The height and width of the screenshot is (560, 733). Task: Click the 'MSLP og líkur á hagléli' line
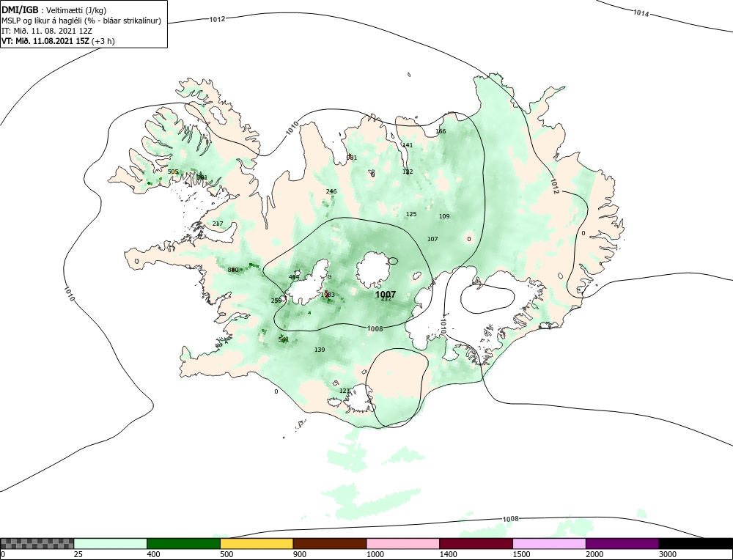[81, 21]
